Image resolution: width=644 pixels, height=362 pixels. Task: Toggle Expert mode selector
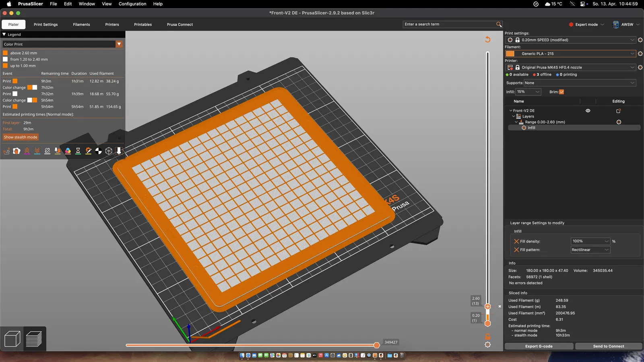586,25
